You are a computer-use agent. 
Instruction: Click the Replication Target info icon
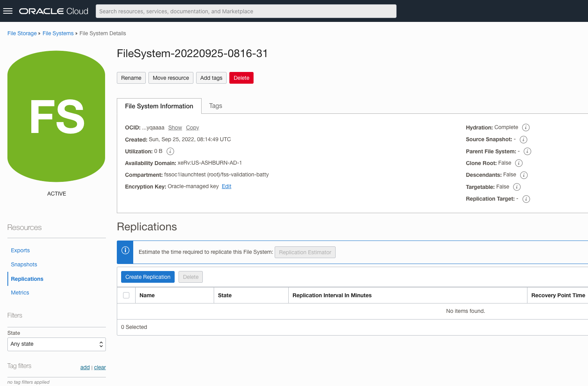pos(526,199)
